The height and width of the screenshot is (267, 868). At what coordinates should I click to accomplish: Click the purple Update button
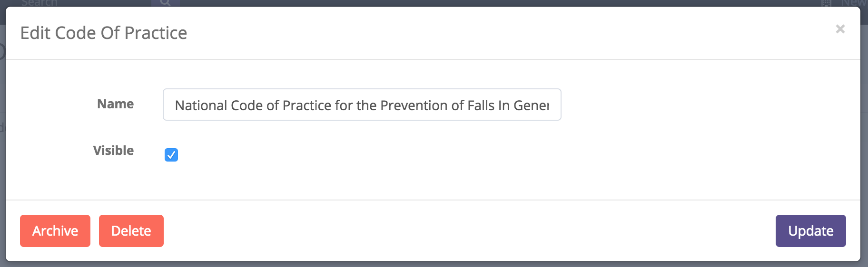coord(810,231)
